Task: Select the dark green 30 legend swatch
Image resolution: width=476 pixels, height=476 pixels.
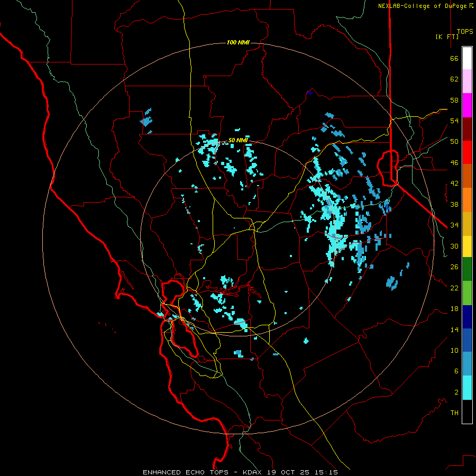Action: point(467,269)
